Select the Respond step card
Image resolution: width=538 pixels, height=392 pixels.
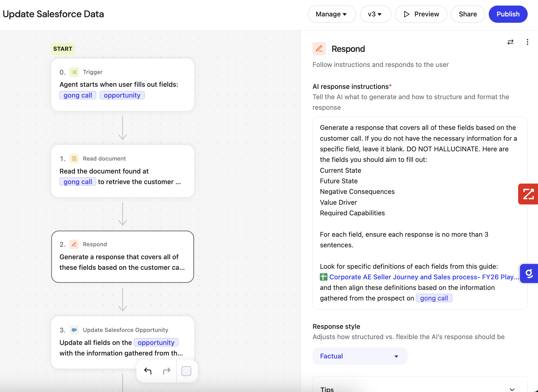[x=123, y=257]
